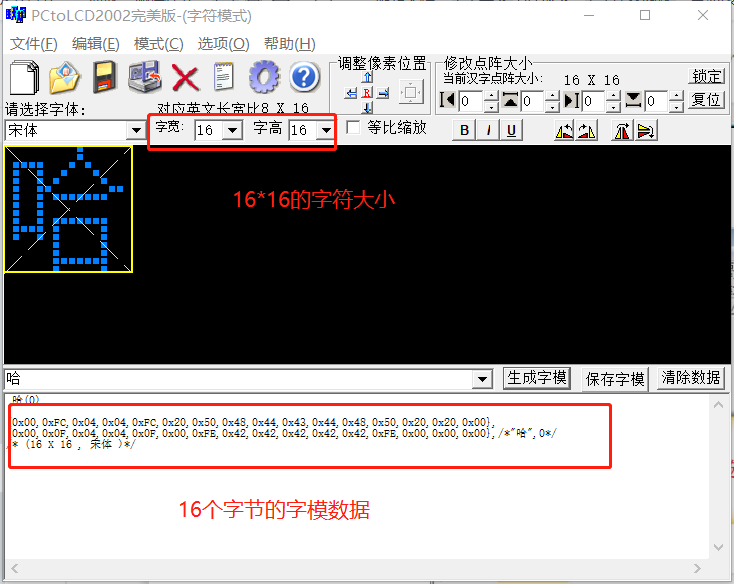Image resolution: width=734 pixels, height=584 pixels.
Task: Expand the 字宽 width dropdown
Action: tap(233, 130)
